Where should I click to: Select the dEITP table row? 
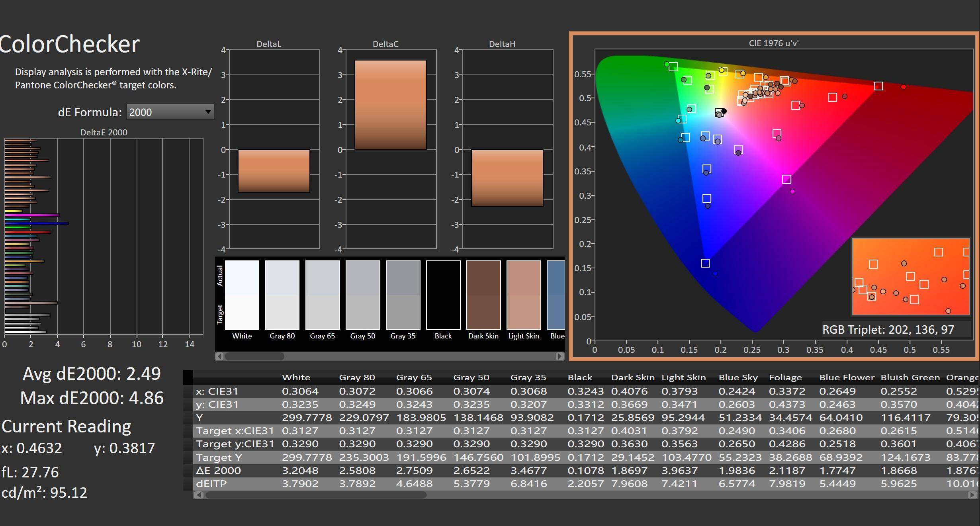pyautogui.click(x=211, y=484)
